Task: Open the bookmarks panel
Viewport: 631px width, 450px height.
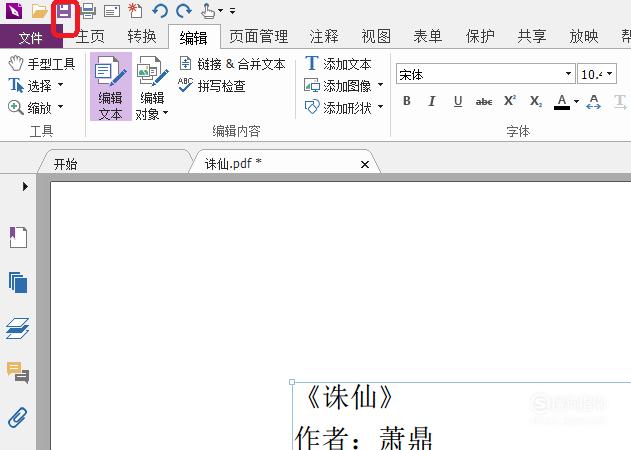Action: click(x=18, y=237)
